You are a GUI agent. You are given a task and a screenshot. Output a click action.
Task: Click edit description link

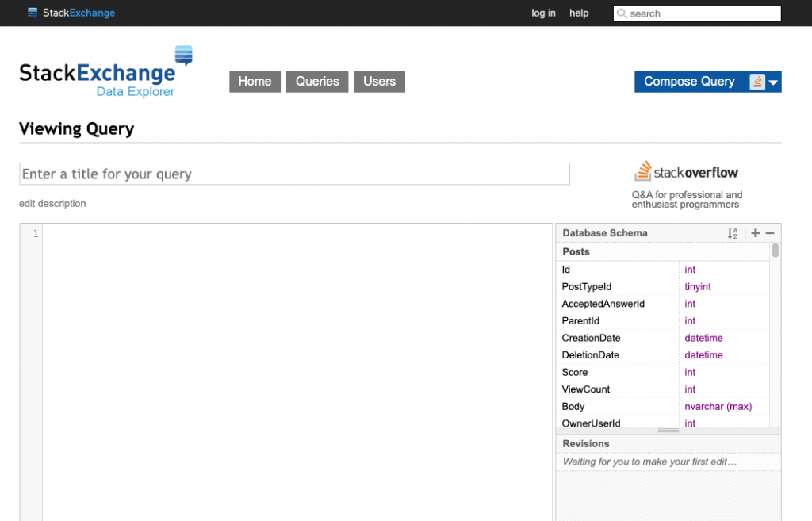pyautogui.click(x=52, y=204)
